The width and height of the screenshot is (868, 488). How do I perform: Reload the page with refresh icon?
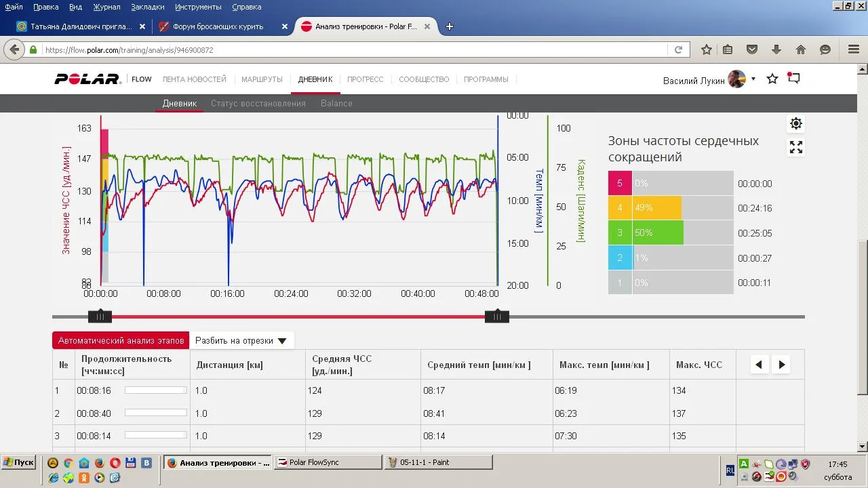click(678, 49)
